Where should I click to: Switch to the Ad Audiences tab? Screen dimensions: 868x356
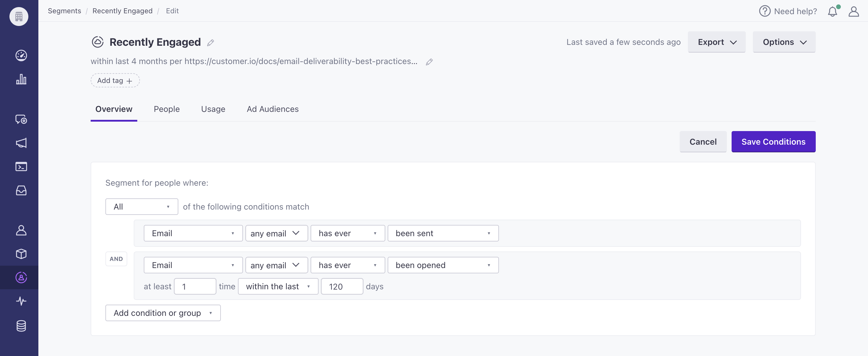pyautogui.click(x=273, y=109)
